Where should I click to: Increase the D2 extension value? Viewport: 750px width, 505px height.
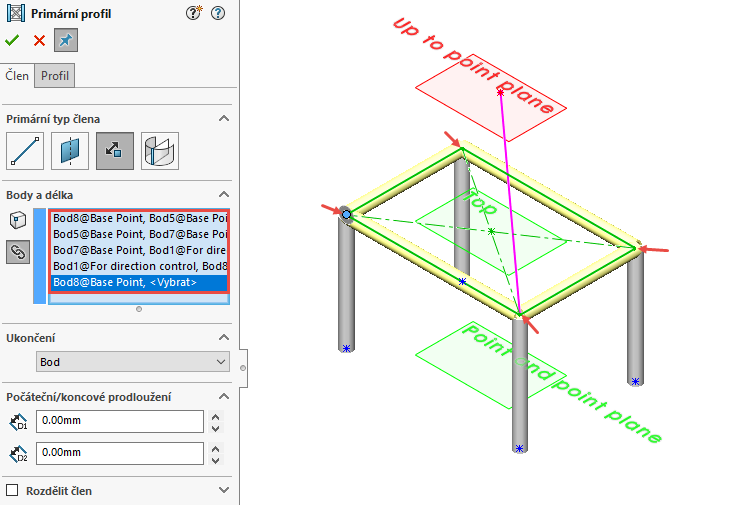pos(216,449)
